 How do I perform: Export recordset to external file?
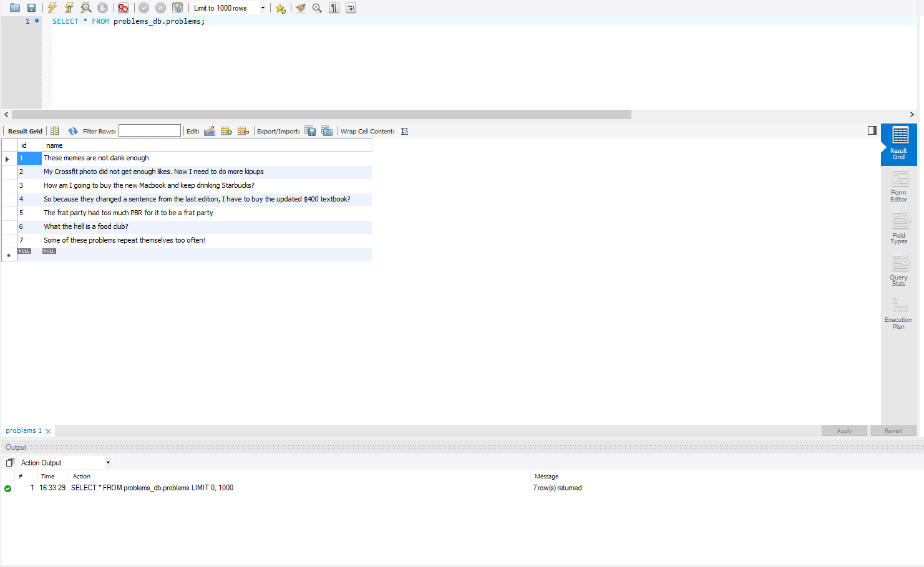[310, 131]
